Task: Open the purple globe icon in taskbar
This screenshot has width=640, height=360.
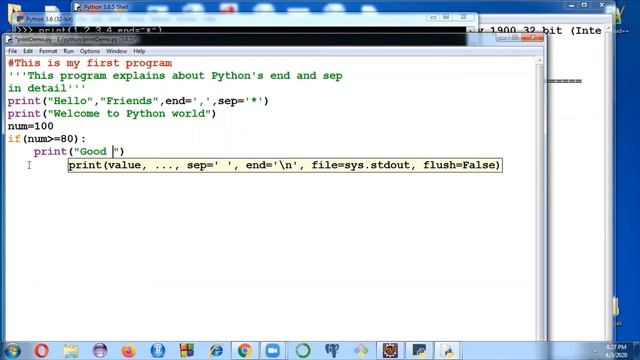Action: [100, 351]
